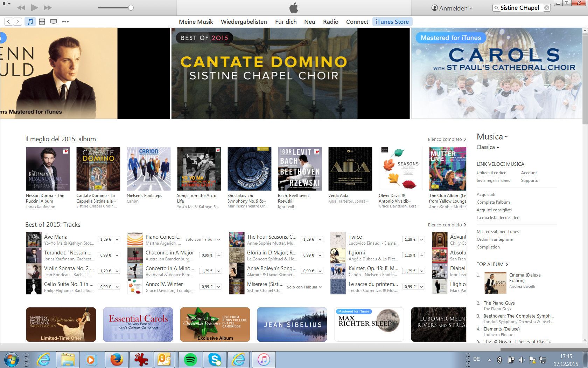Open the Verdi: Aida album cover
This screenshot has height=368, width=588.
[350, 169]
